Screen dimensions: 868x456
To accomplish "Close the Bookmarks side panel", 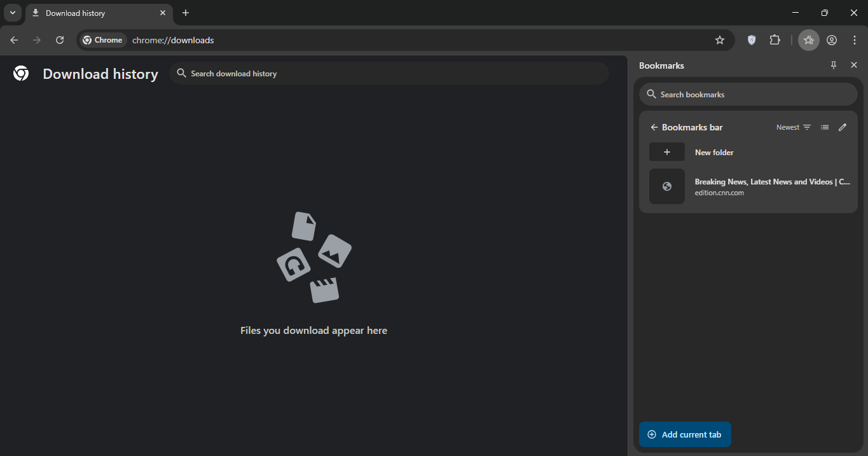I will tap(854, 65).
